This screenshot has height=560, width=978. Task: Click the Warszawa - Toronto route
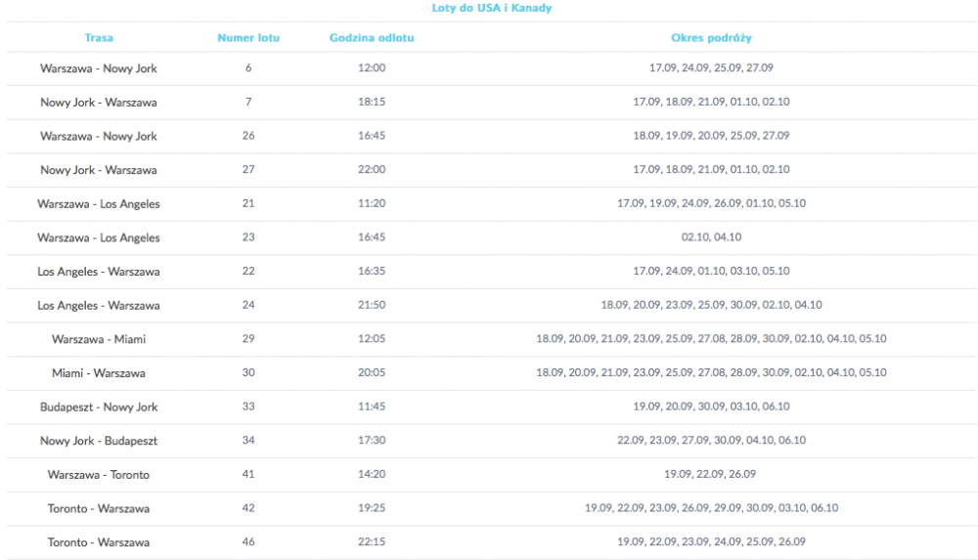coord(99,475)
